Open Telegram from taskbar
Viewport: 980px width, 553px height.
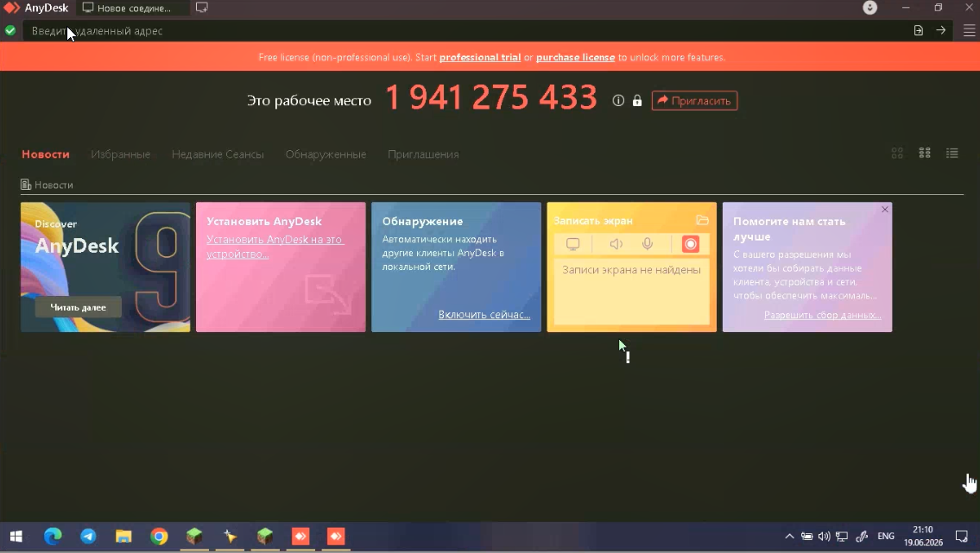(x=88, y=537)
